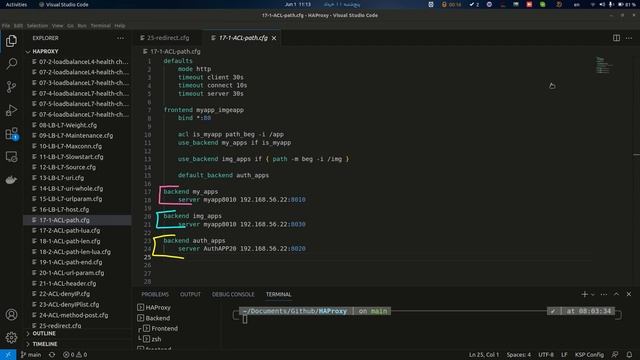640x360 pixels.
Task: Open 16-LB-L7-host.cfg file
Action: pyautogui.click(x=64, y=209)
